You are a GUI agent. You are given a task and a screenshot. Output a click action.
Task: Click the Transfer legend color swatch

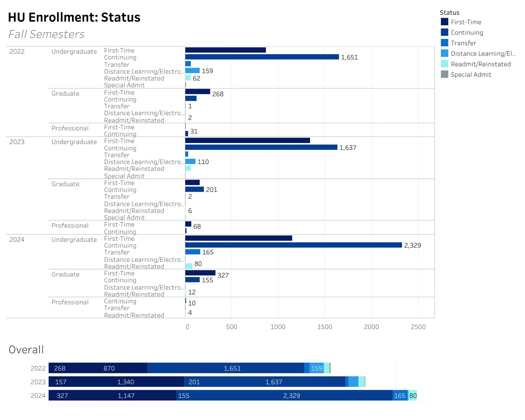click(444, 43)
